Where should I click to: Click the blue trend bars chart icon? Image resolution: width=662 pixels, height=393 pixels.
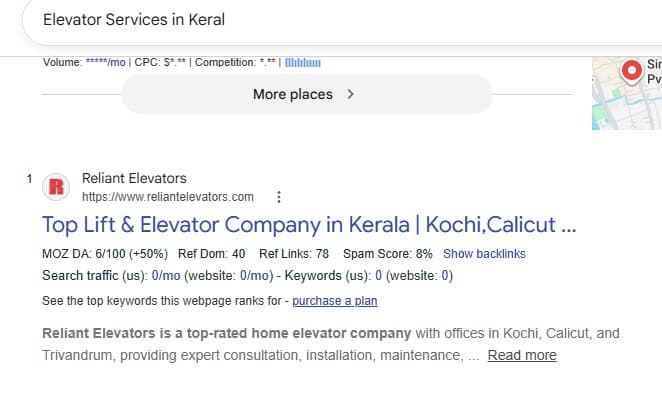303,63
